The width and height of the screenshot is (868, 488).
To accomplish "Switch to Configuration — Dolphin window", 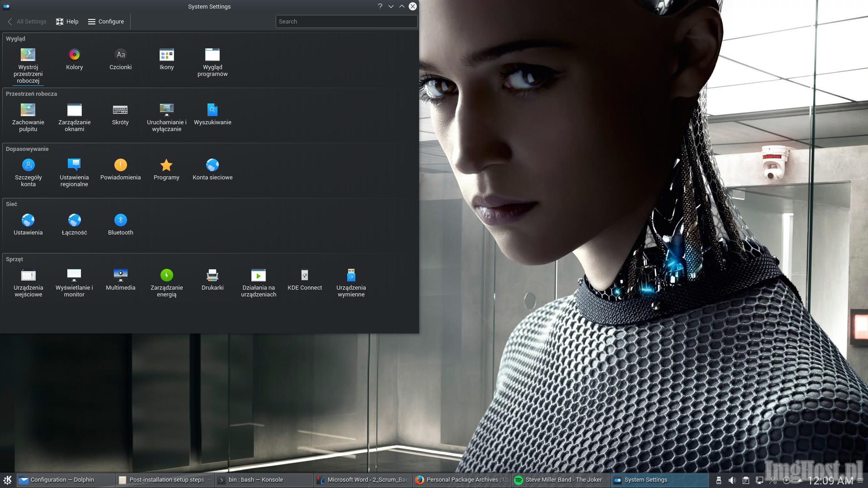I will point(66,480).
